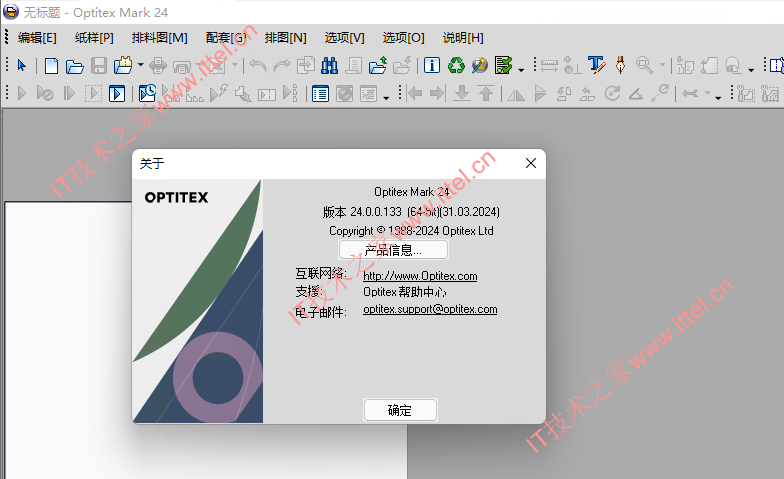
Task: Select the blue T text tool
Action: pos(596,65)
